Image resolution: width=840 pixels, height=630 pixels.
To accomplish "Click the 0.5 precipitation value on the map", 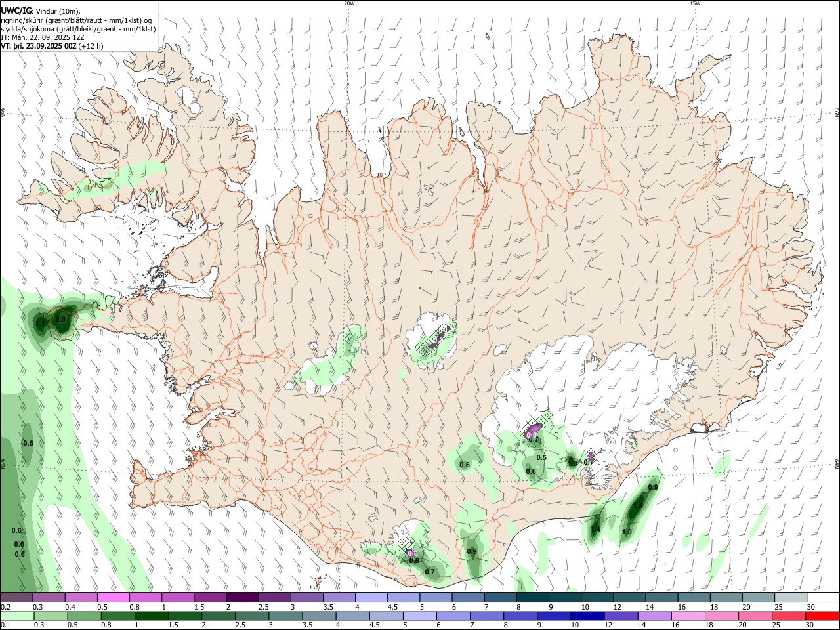I will coord(541,457).
